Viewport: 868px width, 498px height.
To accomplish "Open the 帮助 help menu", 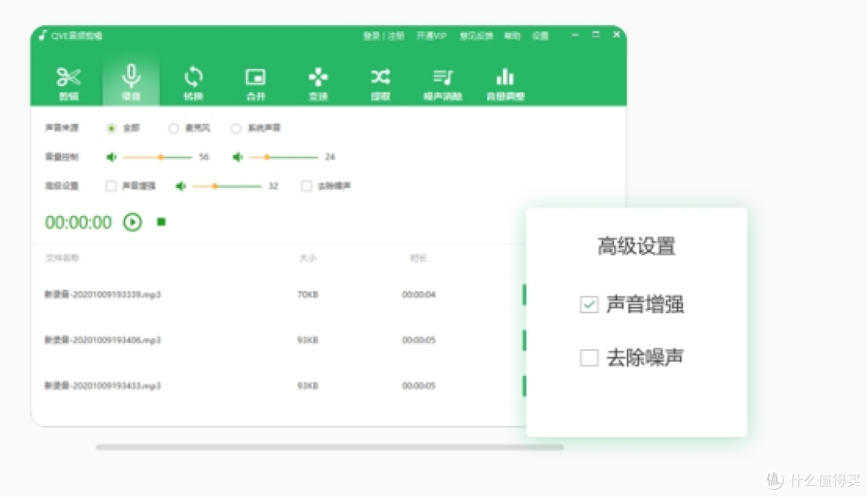I will pos(512,36).
